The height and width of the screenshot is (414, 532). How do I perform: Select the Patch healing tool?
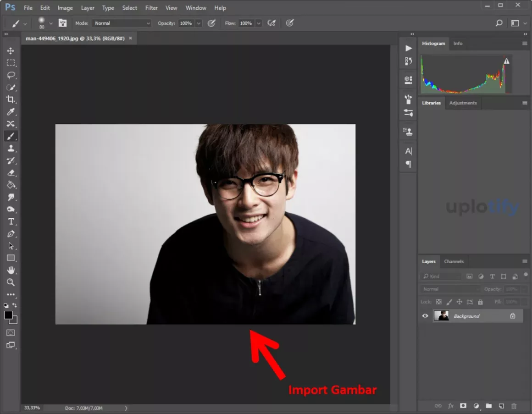pos(11,124)
